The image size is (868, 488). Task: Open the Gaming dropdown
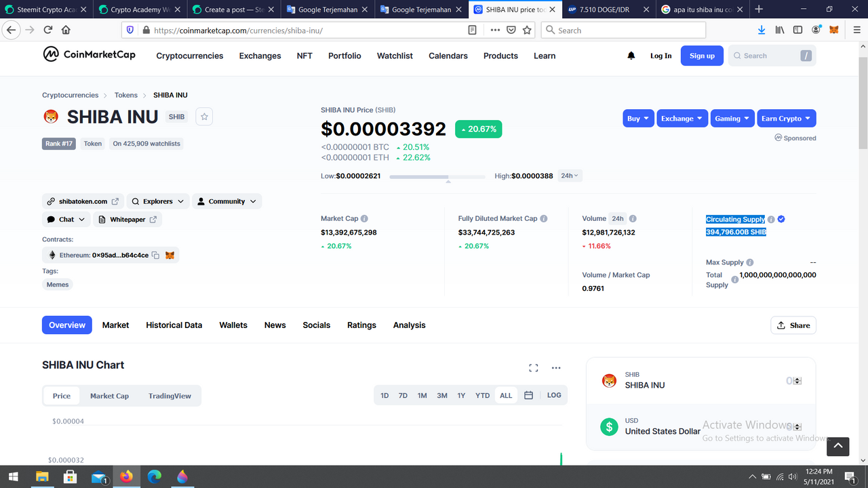coord(732,118)
